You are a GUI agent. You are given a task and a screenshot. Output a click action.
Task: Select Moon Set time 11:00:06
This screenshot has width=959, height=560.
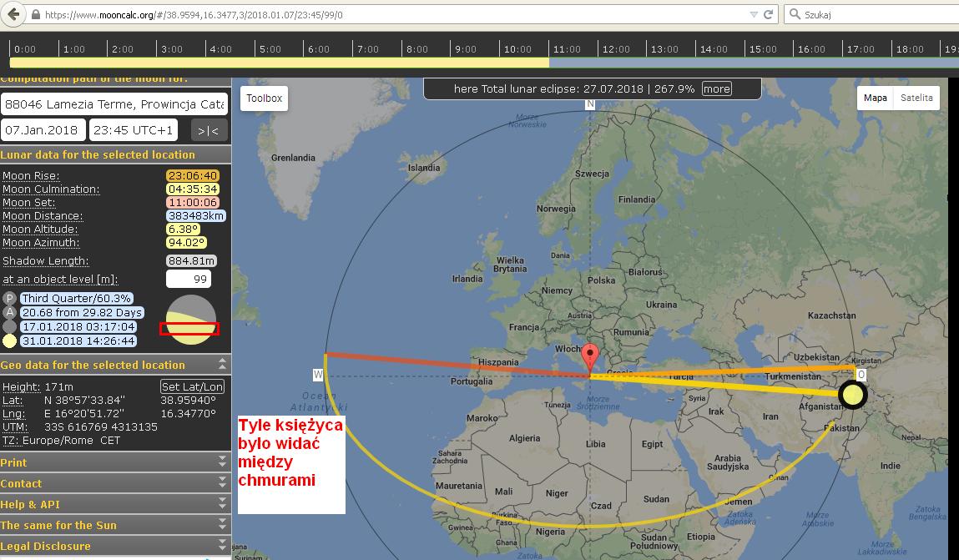193,202
